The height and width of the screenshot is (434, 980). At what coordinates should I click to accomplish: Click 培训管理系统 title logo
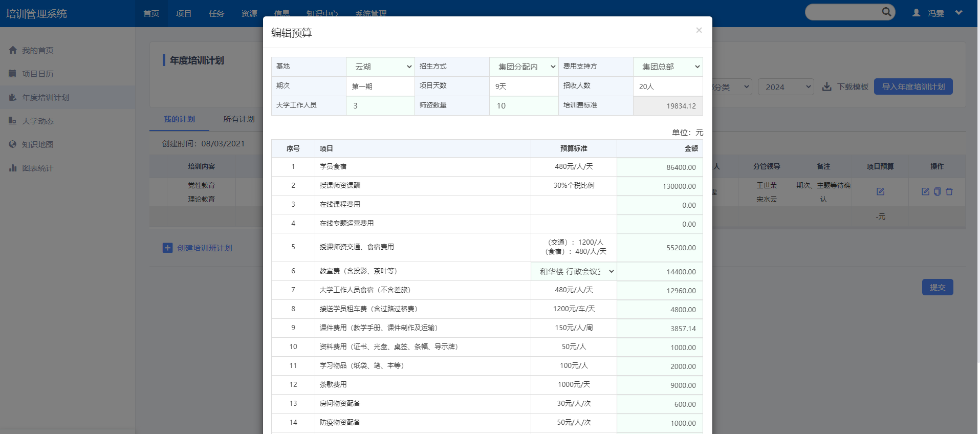(x=36, y=14)
